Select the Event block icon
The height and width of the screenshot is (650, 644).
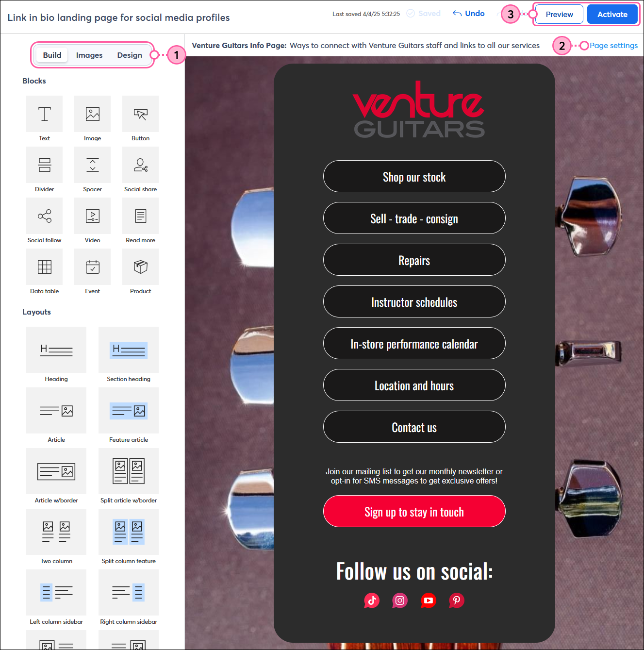pyautogui.click(x=92, y=267)
